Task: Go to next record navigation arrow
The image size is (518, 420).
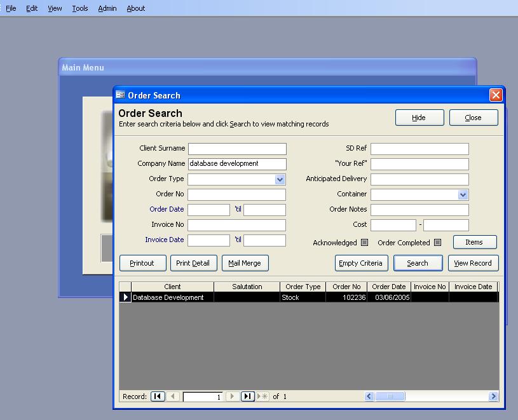Action: pyautogui.click(x=233, y=396)
